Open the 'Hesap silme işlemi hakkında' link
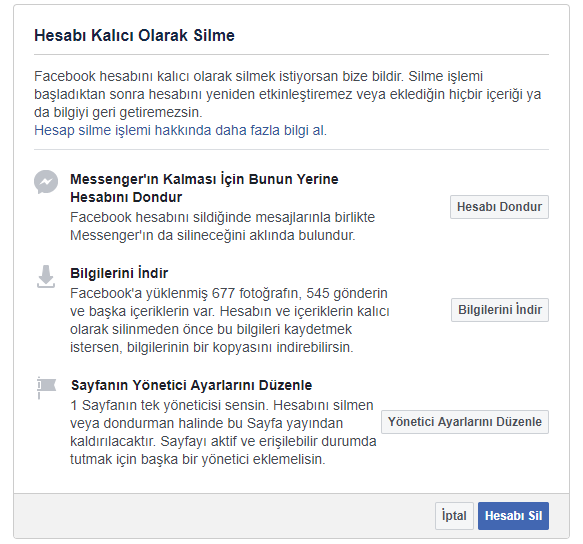 click(x=180, y=131)
